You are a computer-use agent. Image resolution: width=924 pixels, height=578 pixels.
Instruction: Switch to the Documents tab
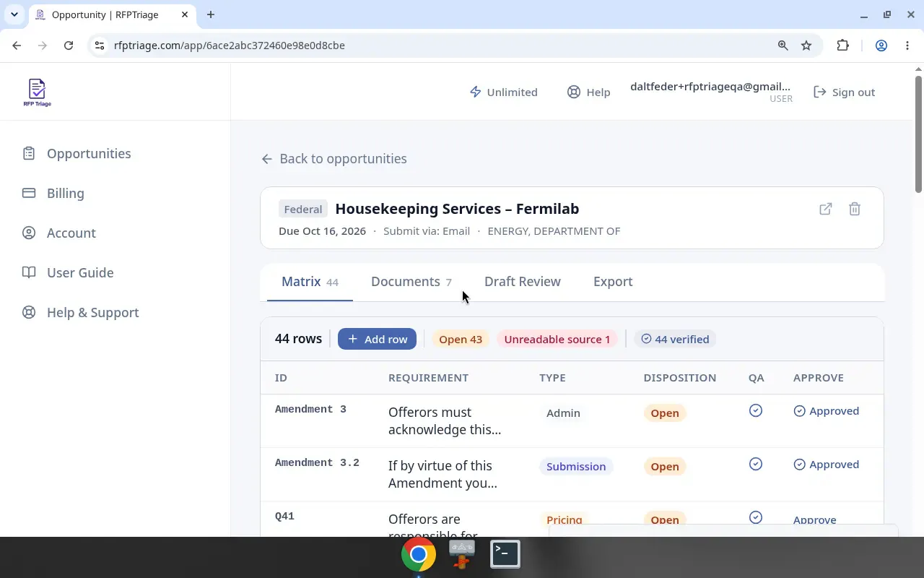click(411, 282)
